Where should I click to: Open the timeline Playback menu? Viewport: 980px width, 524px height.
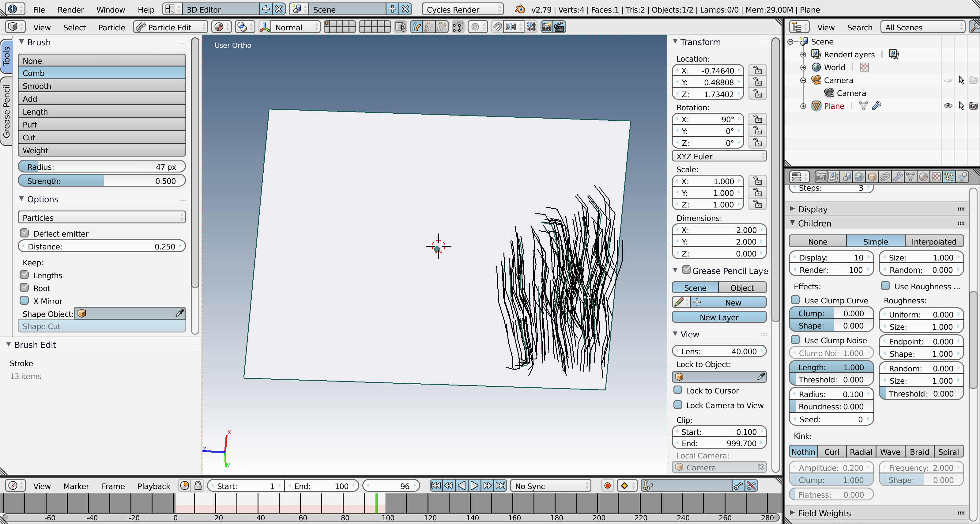(154, 486)
